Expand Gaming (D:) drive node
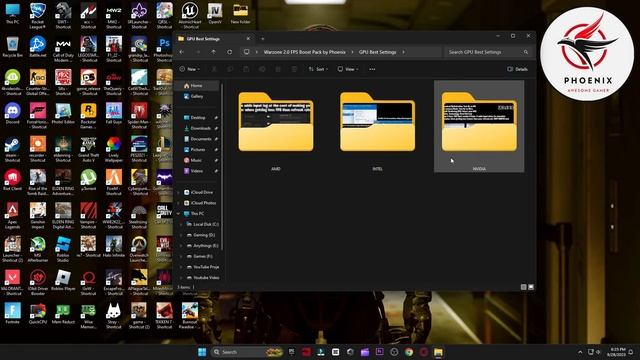 (182, 235)
